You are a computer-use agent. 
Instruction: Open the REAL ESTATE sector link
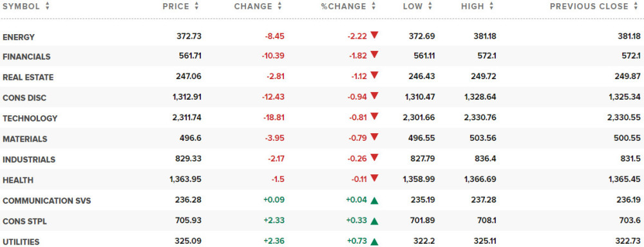tap(28, 77)
